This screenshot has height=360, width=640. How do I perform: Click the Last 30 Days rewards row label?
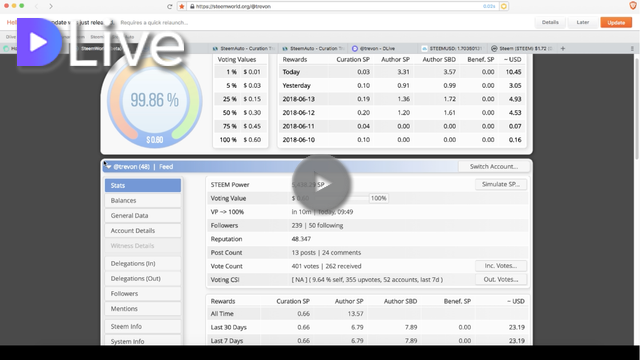click(x=229, y=327)
